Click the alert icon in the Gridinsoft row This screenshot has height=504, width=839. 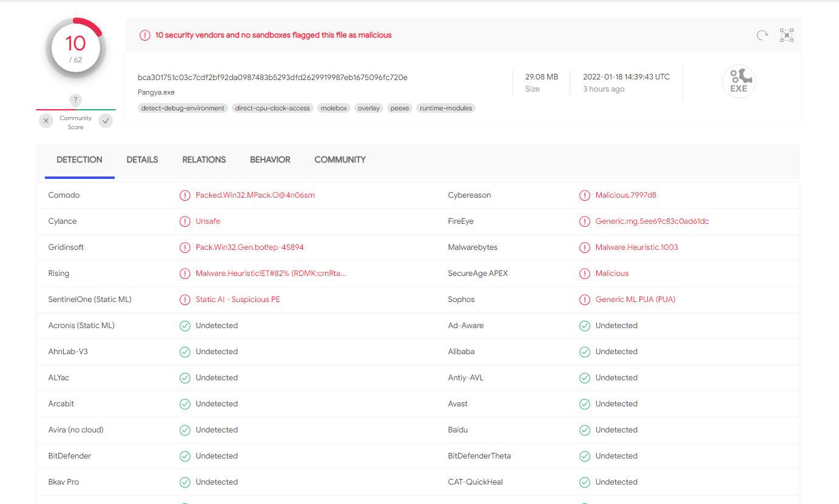pyautogui.click(x=185, y=247)
